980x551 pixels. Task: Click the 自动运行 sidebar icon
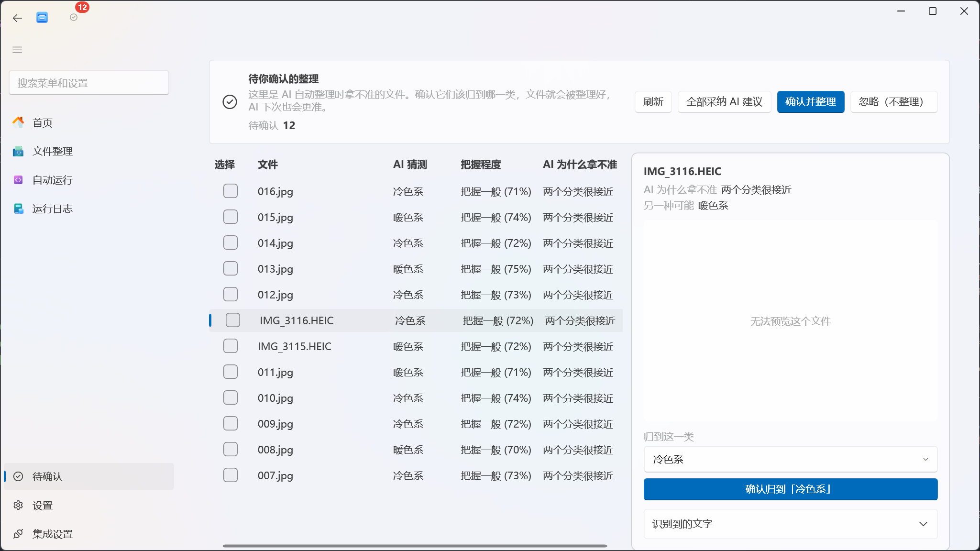click(x=18, y=180)
